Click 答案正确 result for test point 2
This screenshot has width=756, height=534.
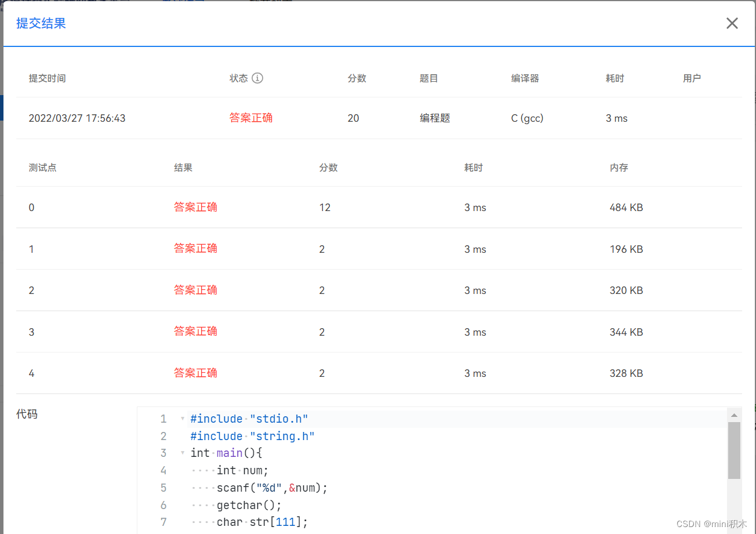195,290
